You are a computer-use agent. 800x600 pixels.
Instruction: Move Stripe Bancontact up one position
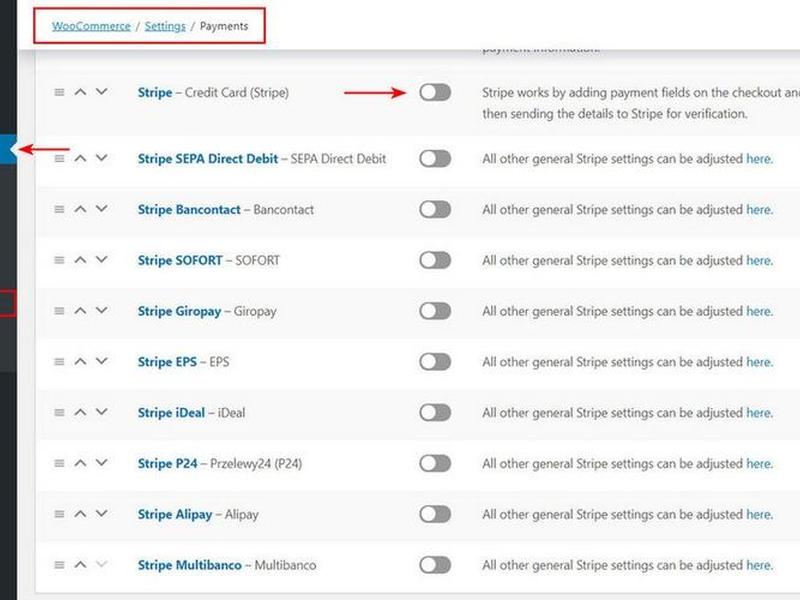[81, 209]
